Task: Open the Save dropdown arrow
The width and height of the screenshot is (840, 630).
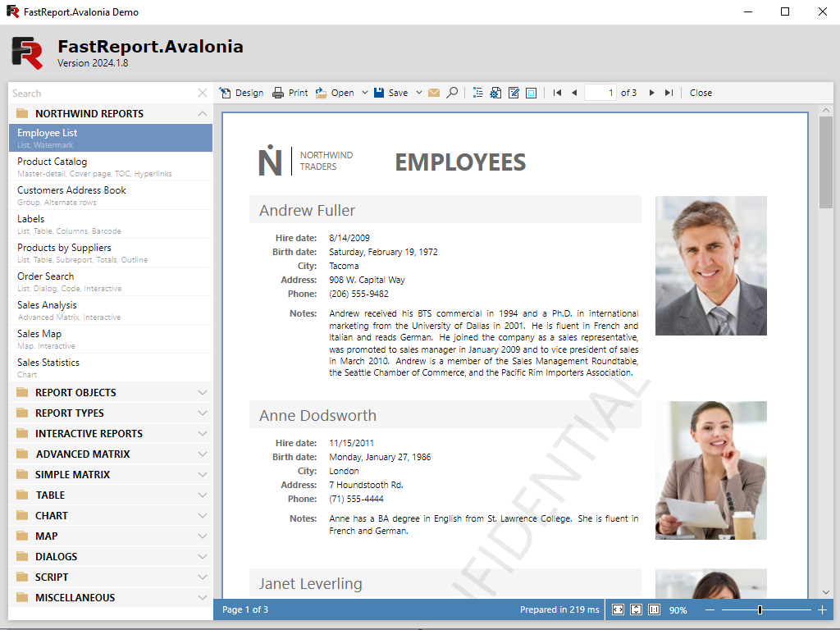Action: coord(419,93)
